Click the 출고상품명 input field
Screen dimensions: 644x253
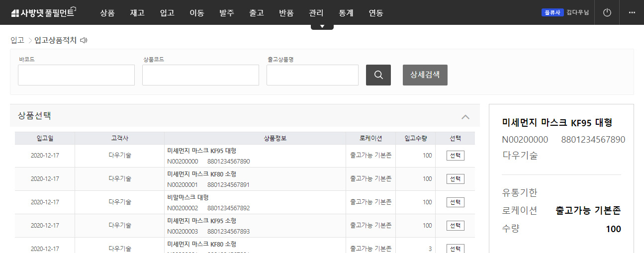(x=312, y=75)
